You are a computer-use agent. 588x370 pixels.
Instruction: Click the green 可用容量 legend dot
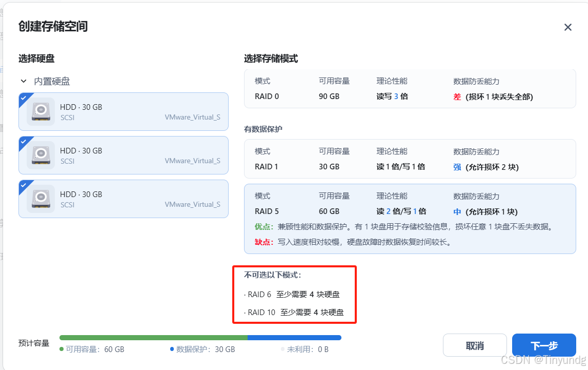click(62, 348)
